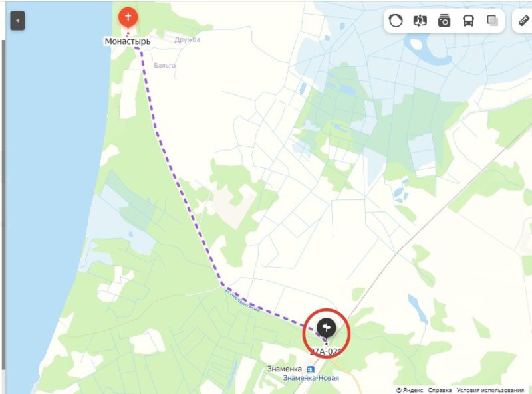The height and width of the screenshot is (394, 532).
Task: Select the Монастырь place label
Action: [x=128, y=41]
